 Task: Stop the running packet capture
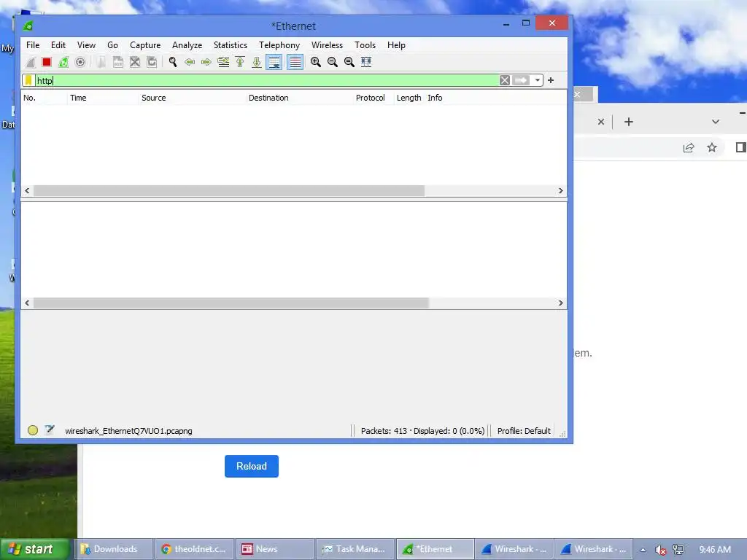47,62
